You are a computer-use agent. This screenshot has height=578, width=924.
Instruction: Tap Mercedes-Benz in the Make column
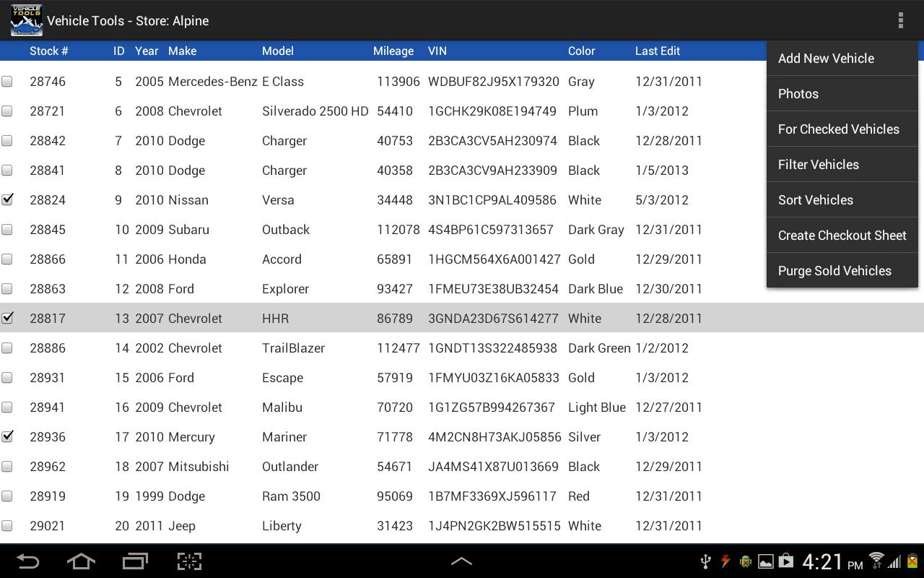(x=213, y=82)
